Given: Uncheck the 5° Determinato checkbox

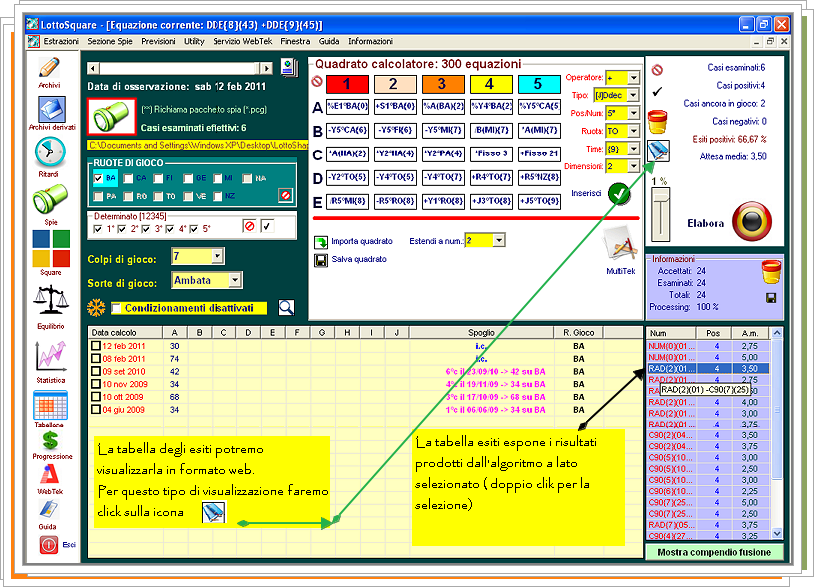Looking at the screenshot, I should pos(194,229).
